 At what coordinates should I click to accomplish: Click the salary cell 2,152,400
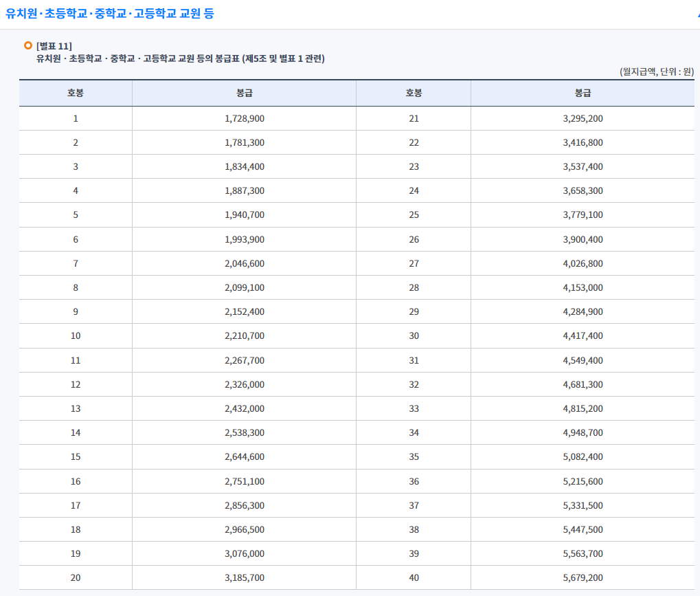(244, 312)
